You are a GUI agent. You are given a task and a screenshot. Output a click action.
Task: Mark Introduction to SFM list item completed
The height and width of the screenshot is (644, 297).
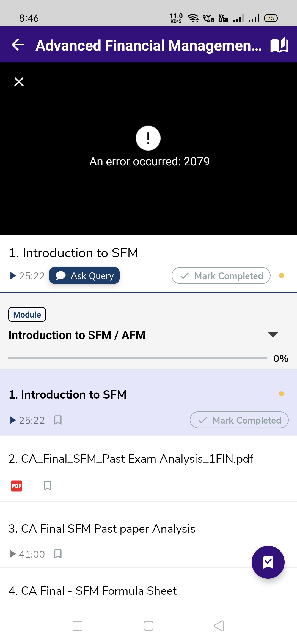coord(239,420)
